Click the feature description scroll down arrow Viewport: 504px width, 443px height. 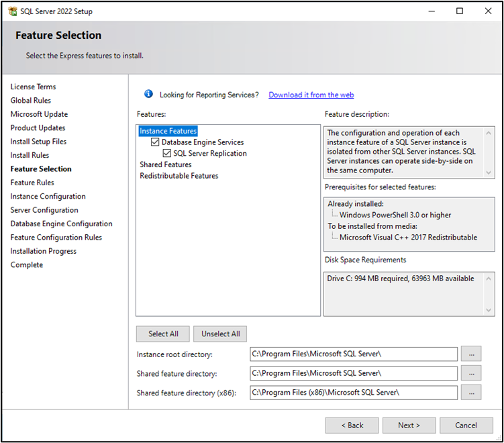pyautogui.click(x=489, y=173)
